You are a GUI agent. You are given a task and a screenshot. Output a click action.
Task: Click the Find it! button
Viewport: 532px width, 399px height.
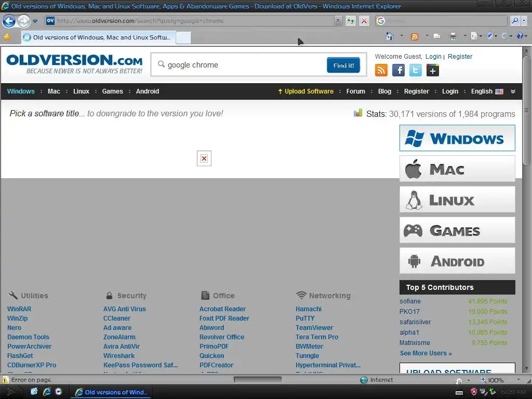(x=343, y=65)
